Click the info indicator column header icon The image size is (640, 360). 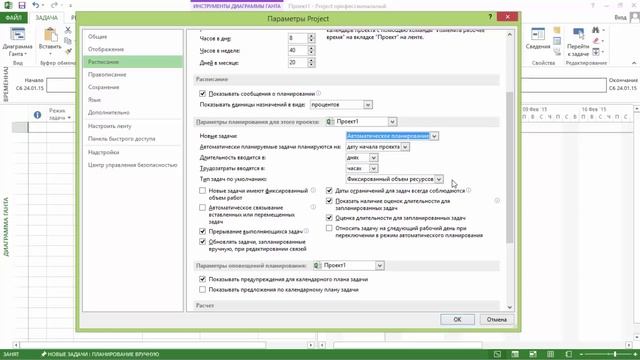pos(37,115)
